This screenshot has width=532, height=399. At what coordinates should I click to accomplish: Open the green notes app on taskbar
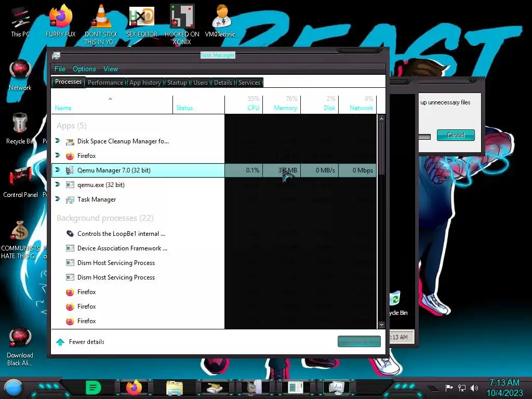coord(94,388)
